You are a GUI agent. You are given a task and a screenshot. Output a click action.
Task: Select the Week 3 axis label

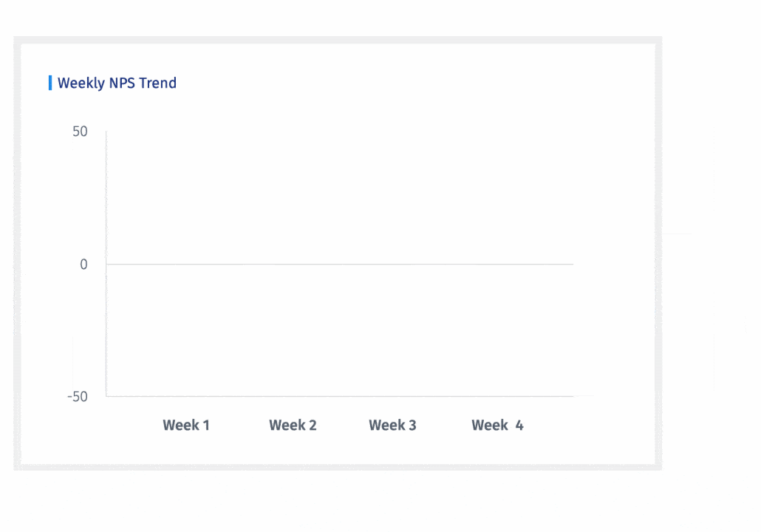coord(392,425)
